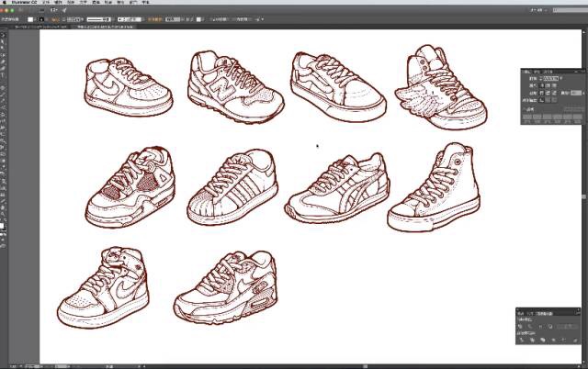Click the stroke color swatch in control bar
Screen dimensions: 588x369
(x=41, y=19)
